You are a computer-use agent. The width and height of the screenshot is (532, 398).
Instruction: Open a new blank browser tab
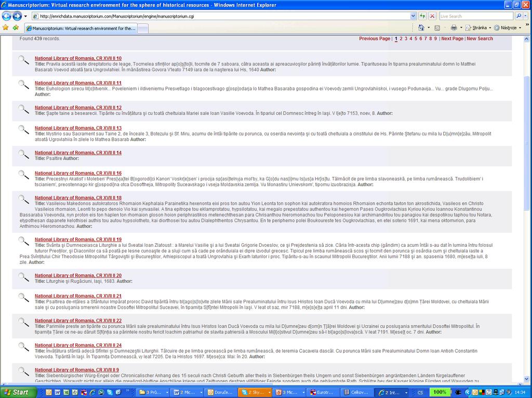(x=143, y=29)
